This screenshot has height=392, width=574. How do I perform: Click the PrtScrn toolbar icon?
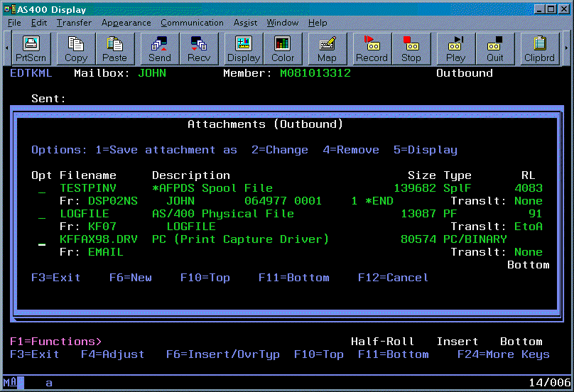(31, 49)
